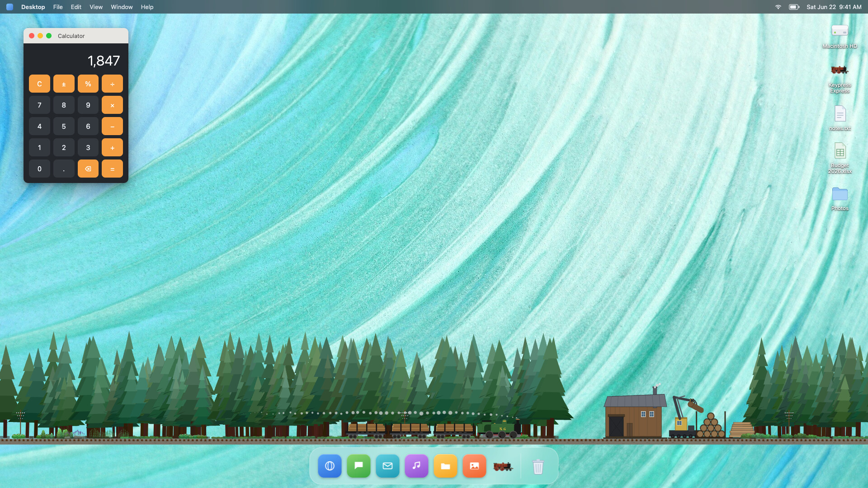Open the Messages app in the dock
The width and height of the screenshot is (868, 488).
click(359, 466)
